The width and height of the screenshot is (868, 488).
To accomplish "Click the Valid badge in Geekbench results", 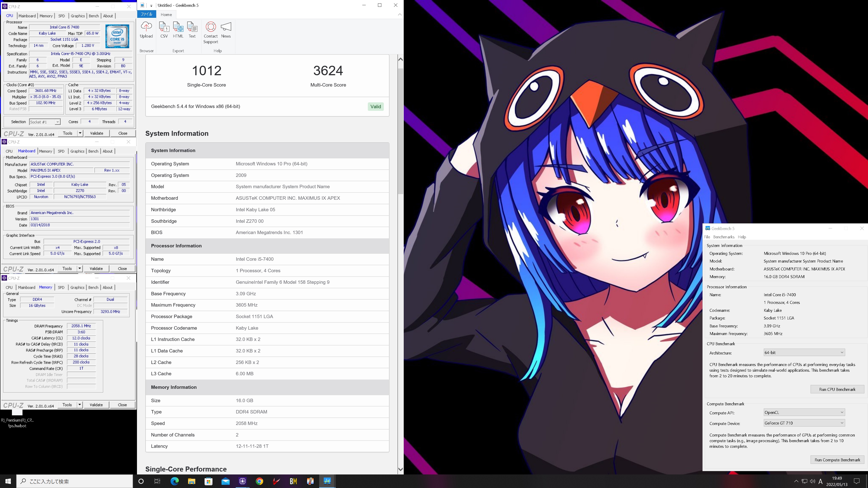I will pos(375,107).
